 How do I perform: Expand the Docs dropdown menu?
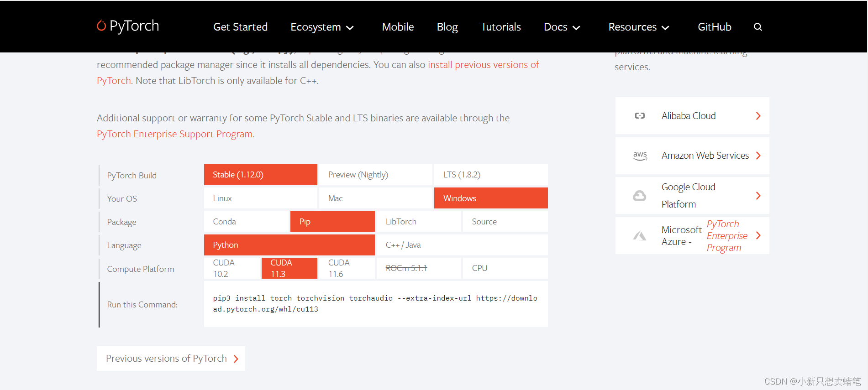(562, 27)
